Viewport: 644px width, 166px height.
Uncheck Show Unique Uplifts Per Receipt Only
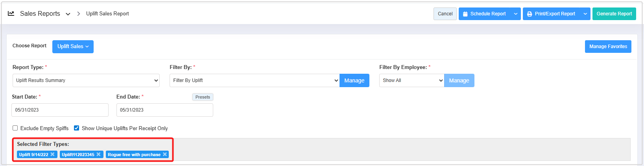[x=77, y=128]
